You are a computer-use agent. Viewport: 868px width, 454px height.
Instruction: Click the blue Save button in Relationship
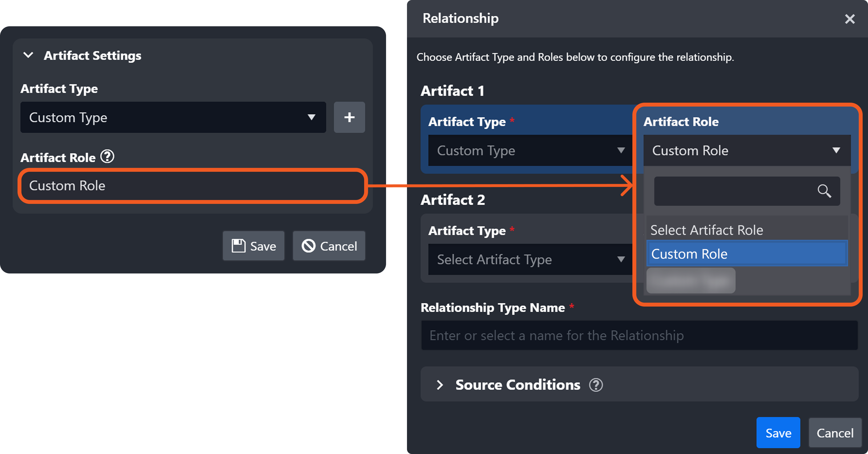(x=778, y=433)
